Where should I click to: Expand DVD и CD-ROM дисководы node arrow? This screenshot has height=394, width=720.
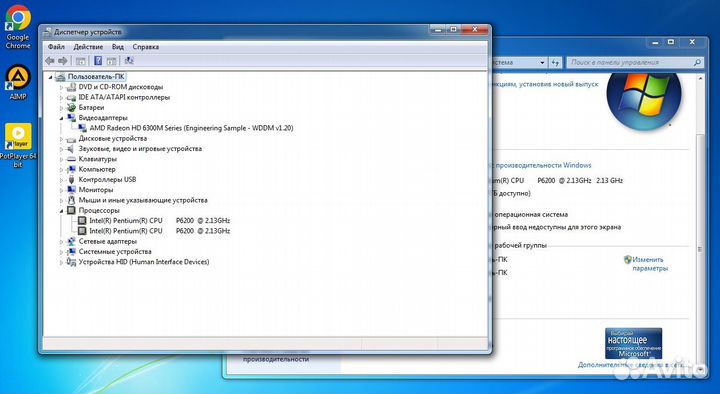61,87
